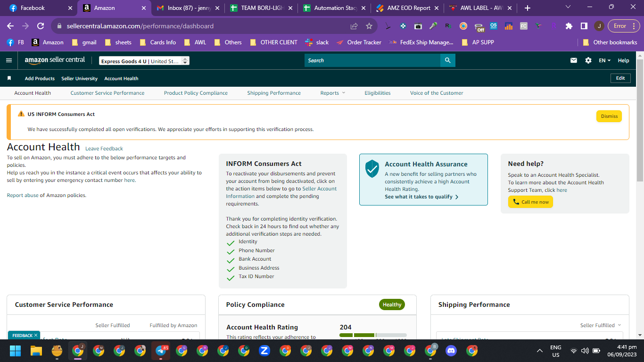Screen dimensions: 644x362
Task: Open Seller University shortcut
Action: (79, 78)
